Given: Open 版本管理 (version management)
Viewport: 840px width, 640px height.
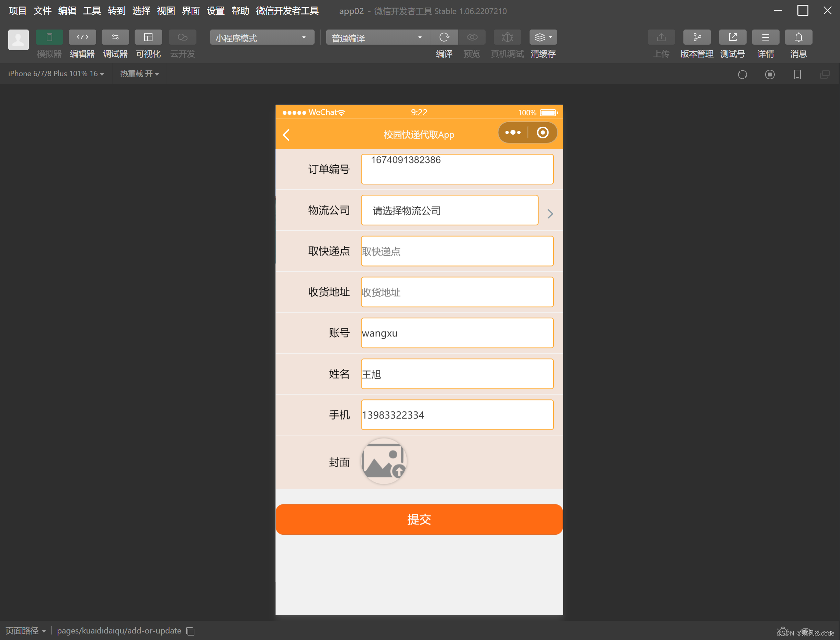Looking at the screenshot, I should 697,37.
